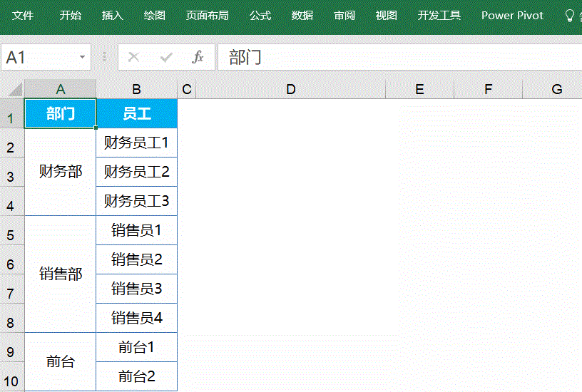
Task: Select column D header
Action: coord(290,89)
